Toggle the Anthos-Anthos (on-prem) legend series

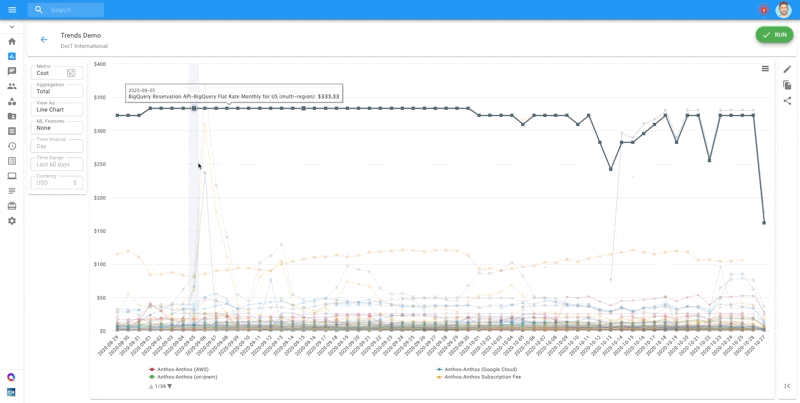[x=183, y=377]
